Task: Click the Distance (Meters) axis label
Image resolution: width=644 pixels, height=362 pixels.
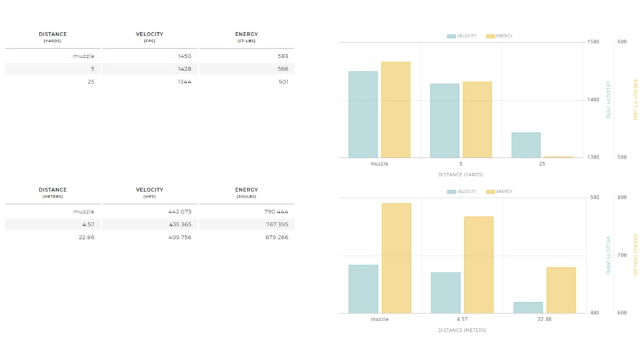Action: pyautogui.click(x=462, y=330)
